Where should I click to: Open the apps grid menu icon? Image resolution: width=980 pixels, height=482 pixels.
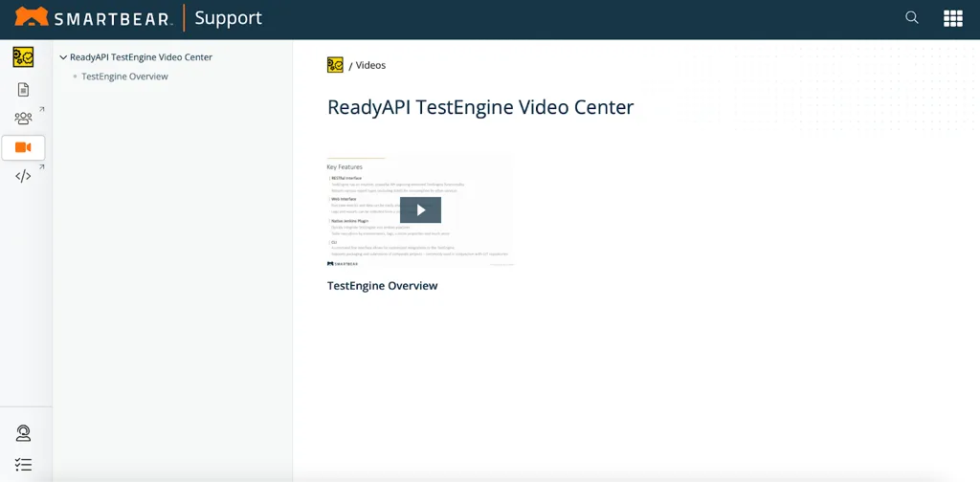[952, 18]
